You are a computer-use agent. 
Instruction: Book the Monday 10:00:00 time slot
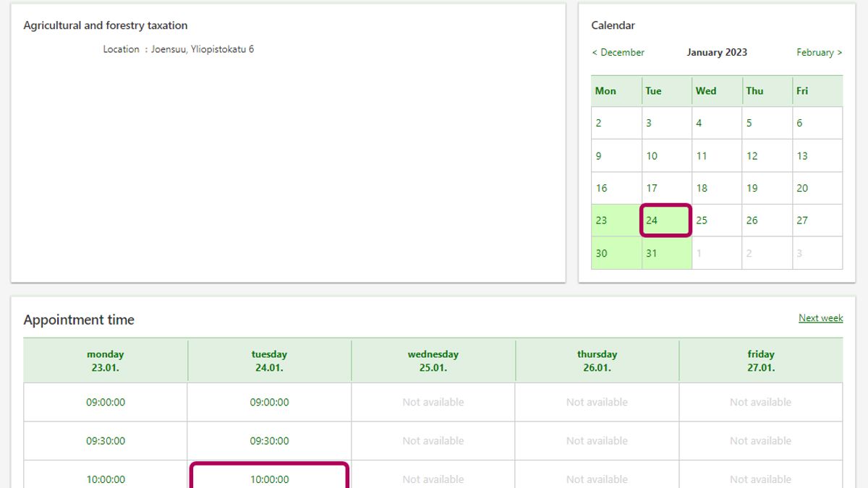coord(106,479)
